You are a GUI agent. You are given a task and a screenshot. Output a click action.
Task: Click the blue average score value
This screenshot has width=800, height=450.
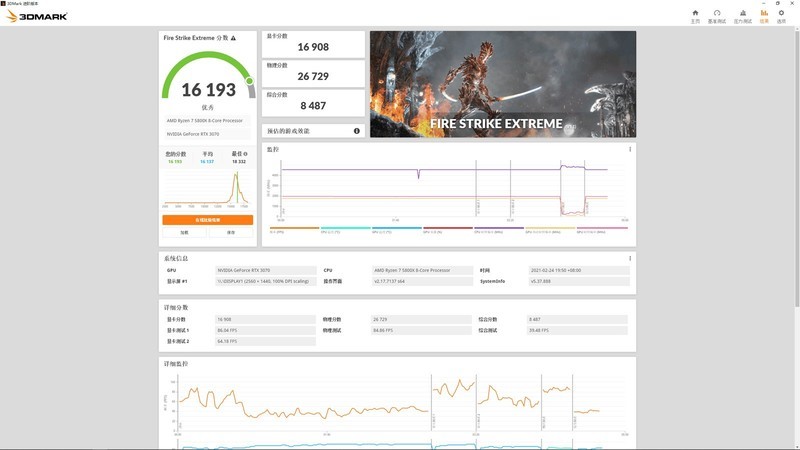(207, 162)
